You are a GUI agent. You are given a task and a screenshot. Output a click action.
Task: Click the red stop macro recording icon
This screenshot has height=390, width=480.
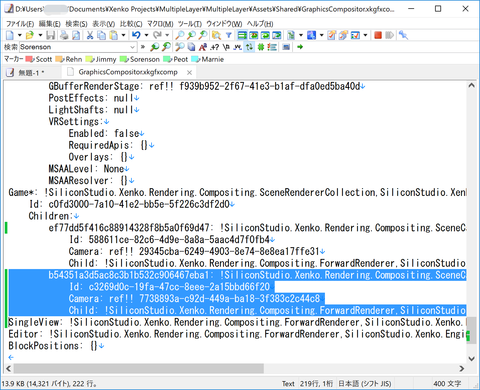[378, 35]
